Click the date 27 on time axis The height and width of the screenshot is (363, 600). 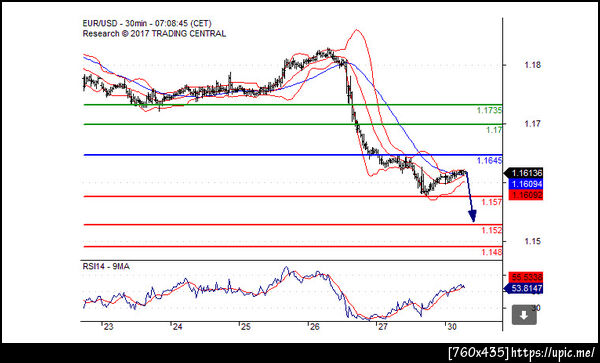(383, 327)
